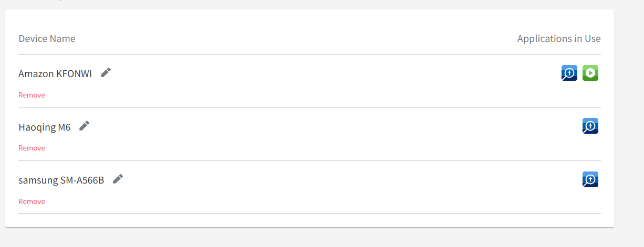Edit the Haoqing M6 device name
The image size is (644, 247).
[x=84, y=126]
